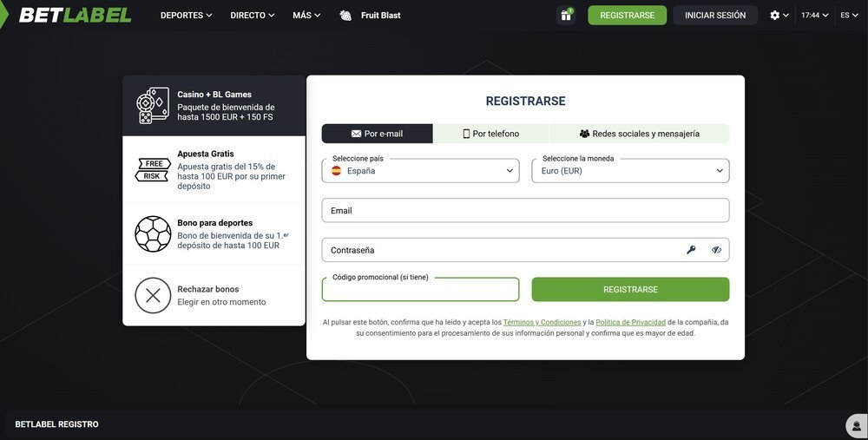Expand the Directo menu
Viewport: 868px width, 440px height.
click(x=253, y=16)
